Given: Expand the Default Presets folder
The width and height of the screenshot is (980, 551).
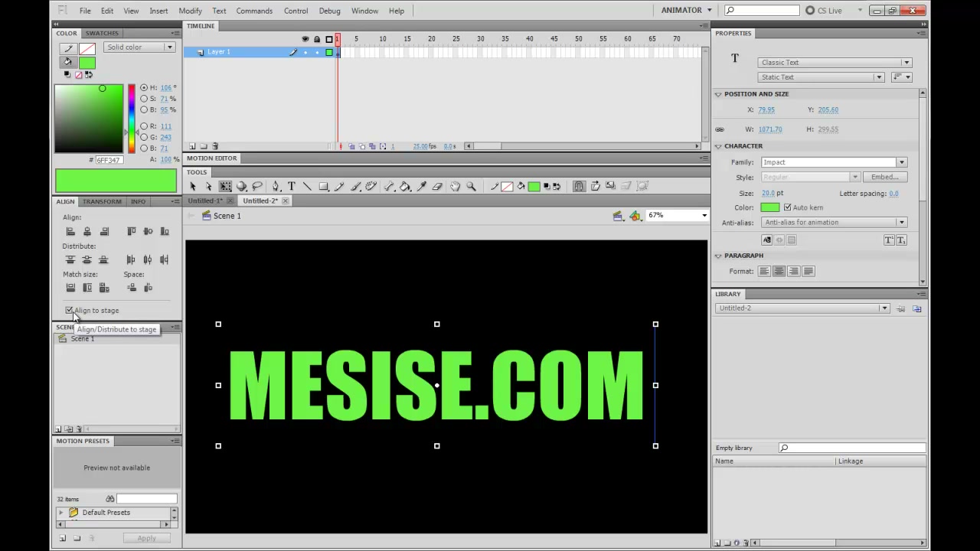Looking at the screenshot, I should click(x=61, y=513).
